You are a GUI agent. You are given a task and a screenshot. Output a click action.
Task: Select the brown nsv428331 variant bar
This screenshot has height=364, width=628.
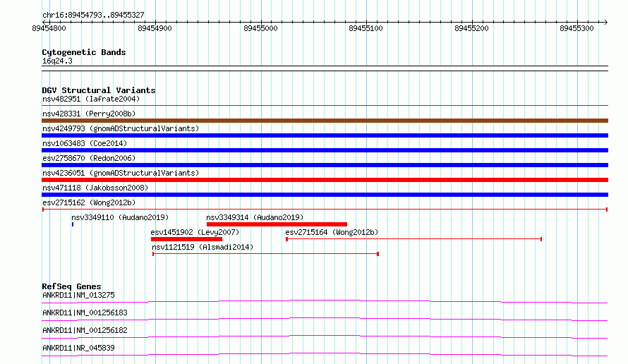[325, 121]
